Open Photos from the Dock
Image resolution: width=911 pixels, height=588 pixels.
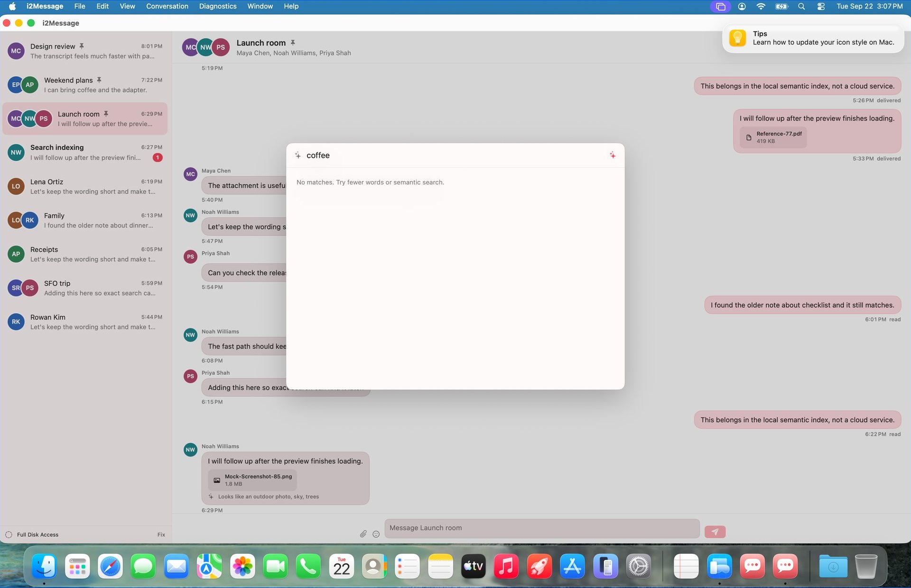tap(242, 566)
